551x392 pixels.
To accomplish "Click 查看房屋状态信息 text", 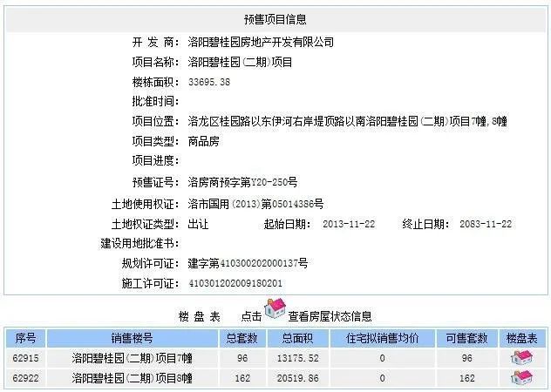I will click(330, 316).
